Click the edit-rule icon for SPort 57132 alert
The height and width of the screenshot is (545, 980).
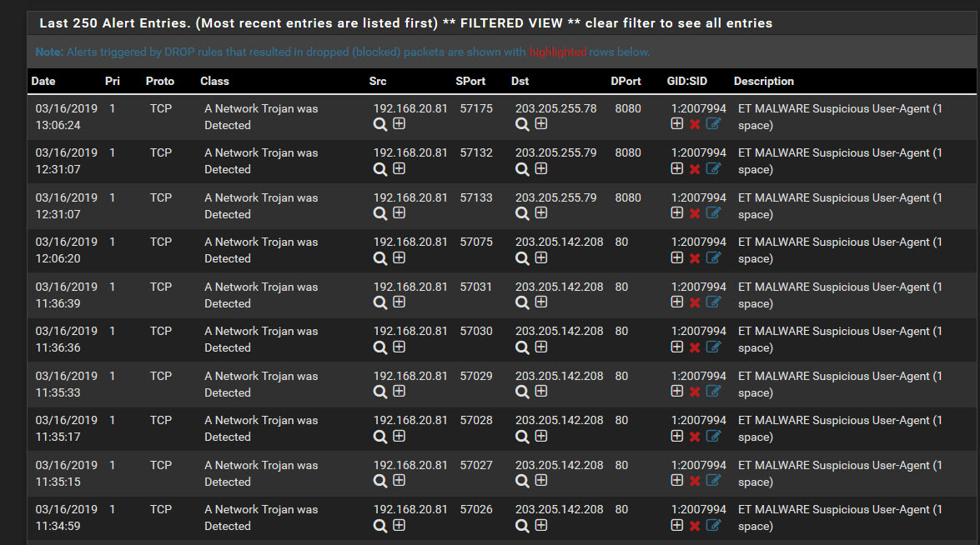coord(713,168)
